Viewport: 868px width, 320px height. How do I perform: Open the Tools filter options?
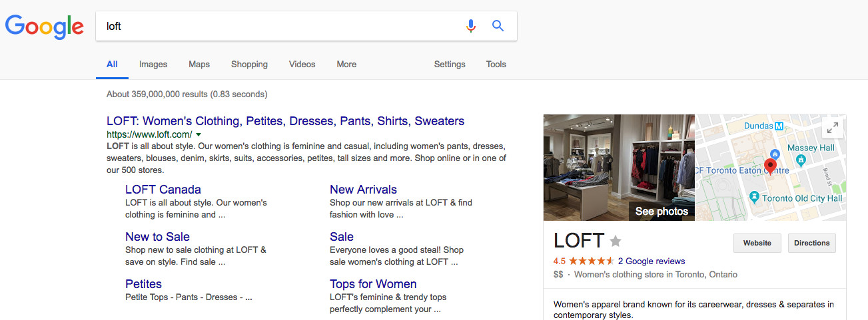pyautogui.click(x=496, y=65)
